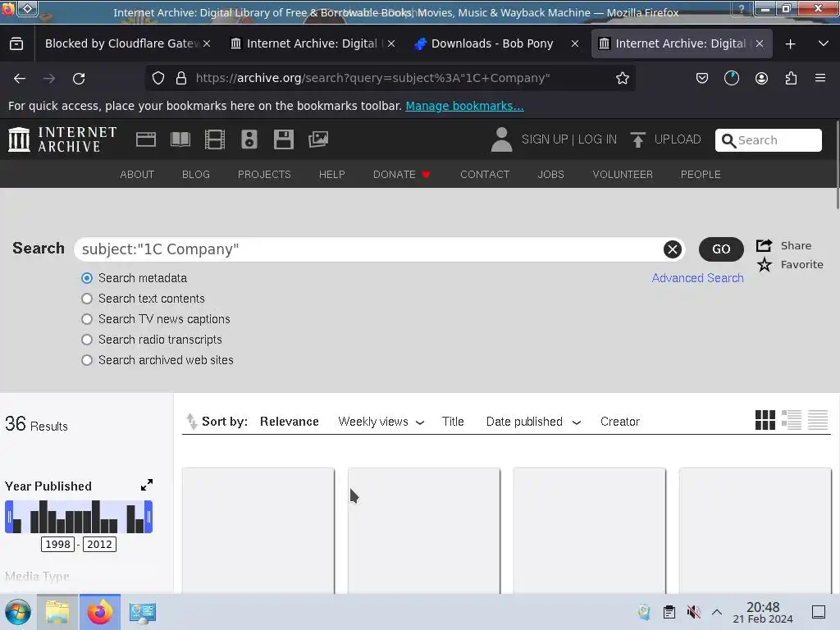
Task: Open Firefox account icon
Action: 761,78
